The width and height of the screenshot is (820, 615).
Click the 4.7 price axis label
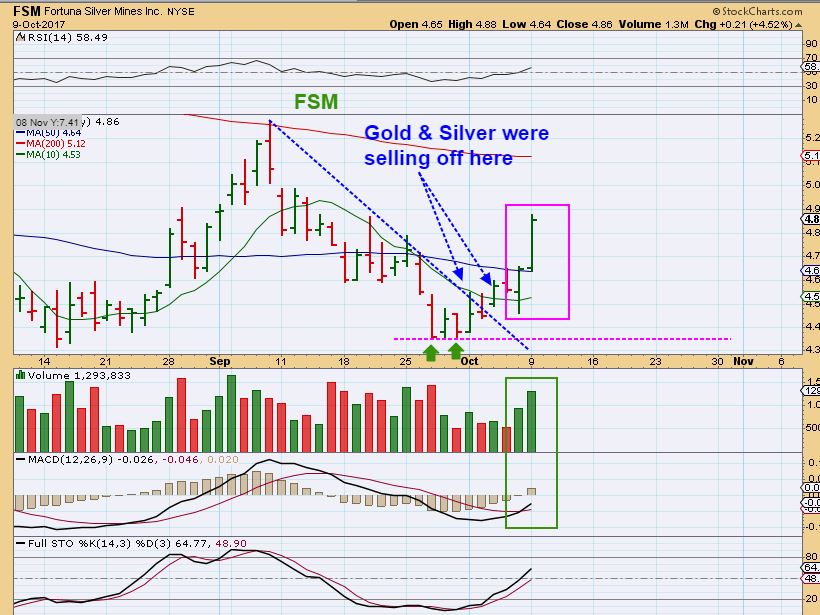click(812, 256)
